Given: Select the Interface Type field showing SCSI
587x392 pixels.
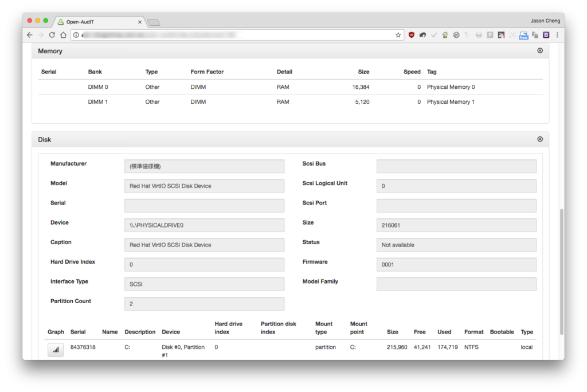Looking at the screenshot, I should coord(205,284).
